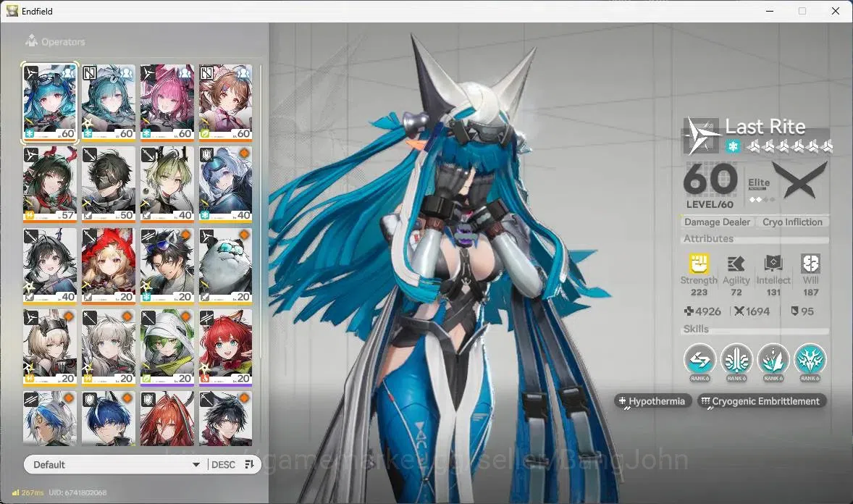
Task: Click the Cryo Infliction tag
Action: (x=792, y=222)
